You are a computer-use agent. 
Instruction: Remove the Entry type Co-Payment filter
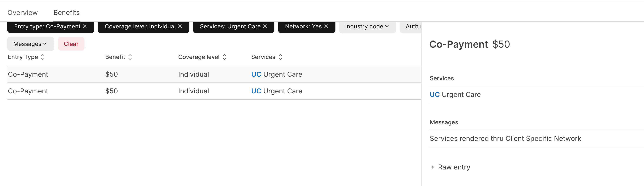coord(85,26)
